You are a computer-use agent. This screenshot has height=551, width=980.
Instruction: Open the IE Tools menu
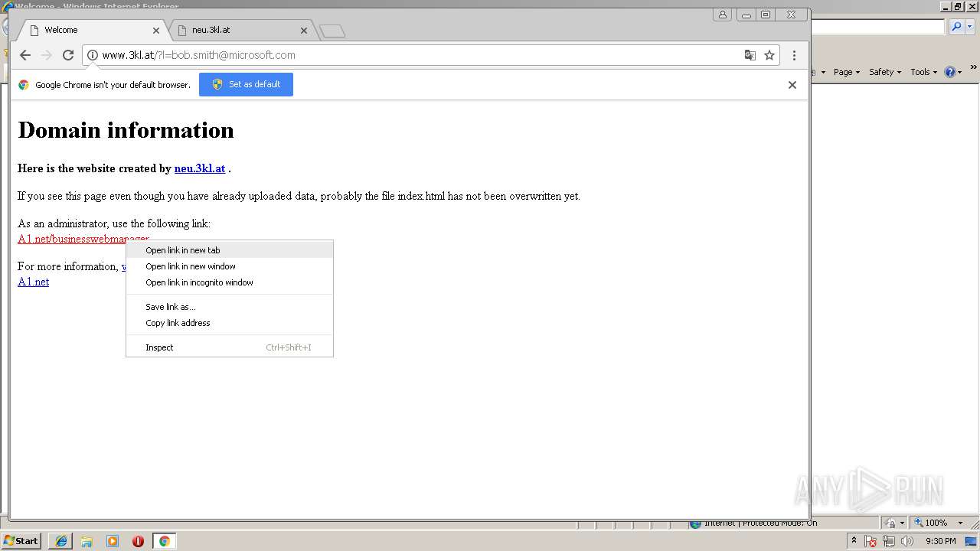(x=923, y=72)
